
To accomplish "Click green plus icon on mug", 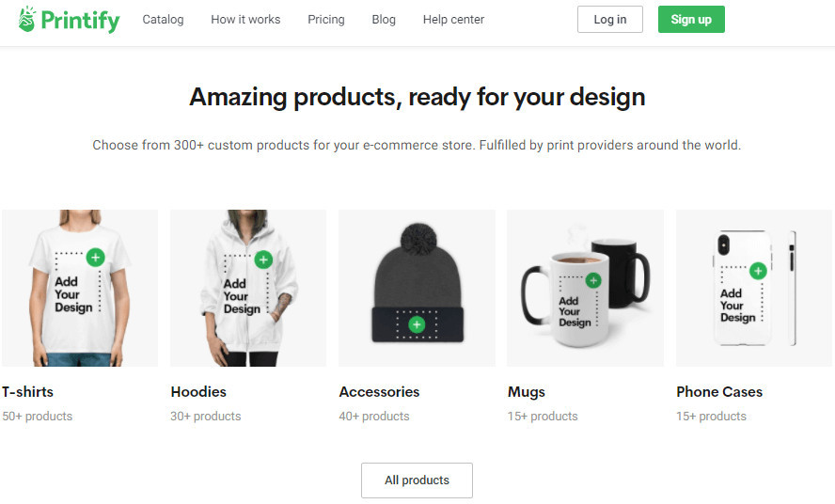I will click(x=592, y=280).
